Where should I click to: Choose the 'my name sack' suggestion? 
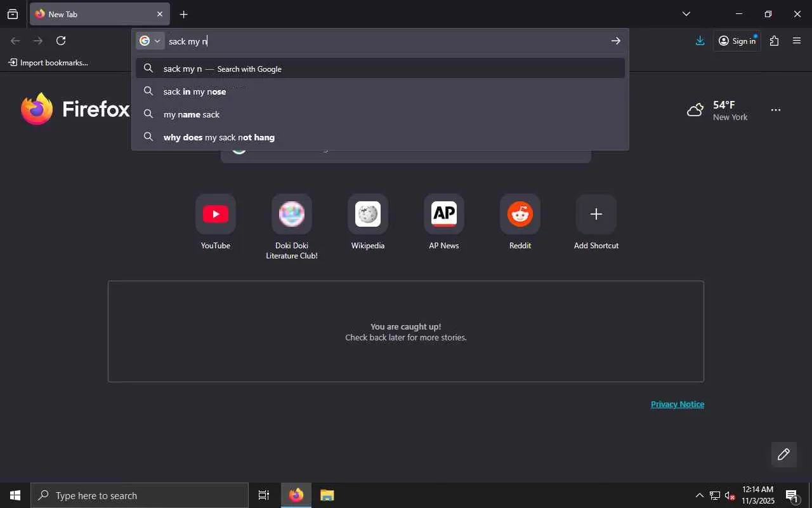click(380, 114)
